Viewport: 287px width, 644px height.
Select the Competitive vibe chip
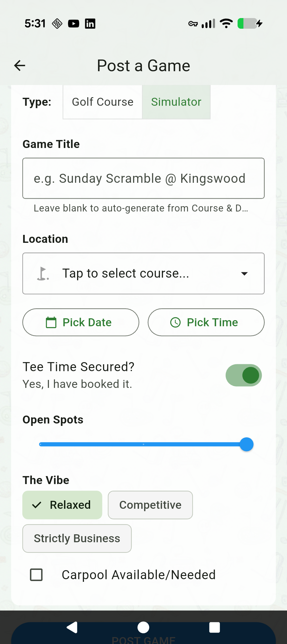tap(150, 505)
